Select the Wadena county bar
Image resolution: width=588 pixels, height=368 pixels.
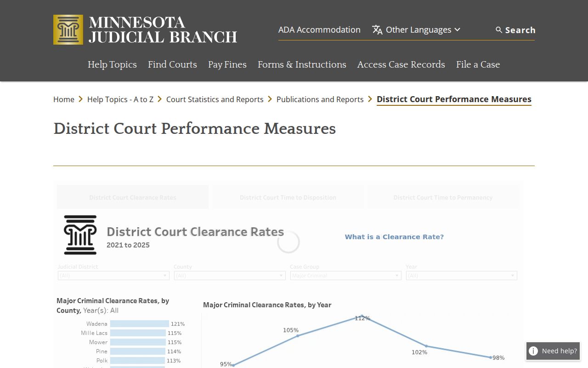(140, 324)
